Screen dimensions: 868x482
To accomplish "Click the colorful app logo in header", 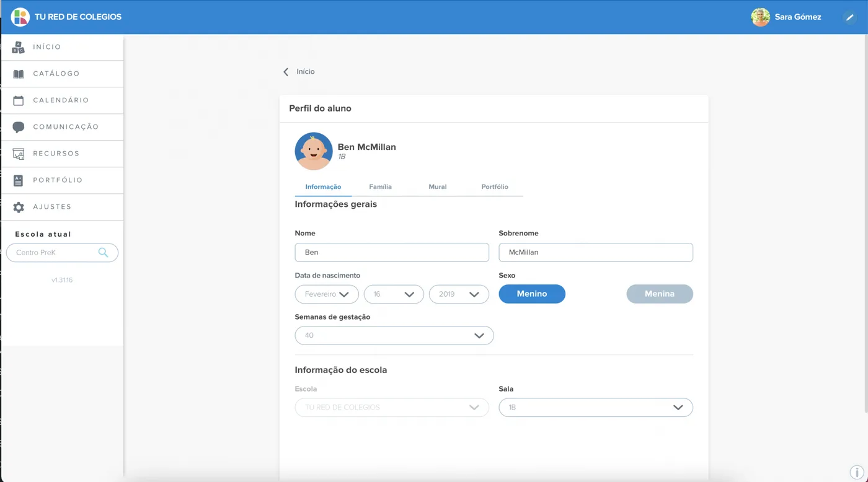I will coord(20,17).
